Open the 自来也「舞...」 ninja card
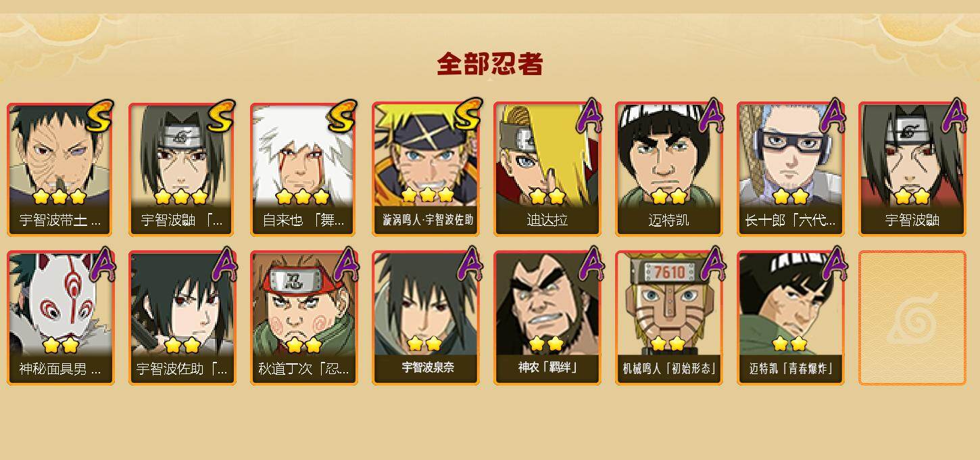The height and width of the screenshot is (460, 980). (x=304, y=169)
